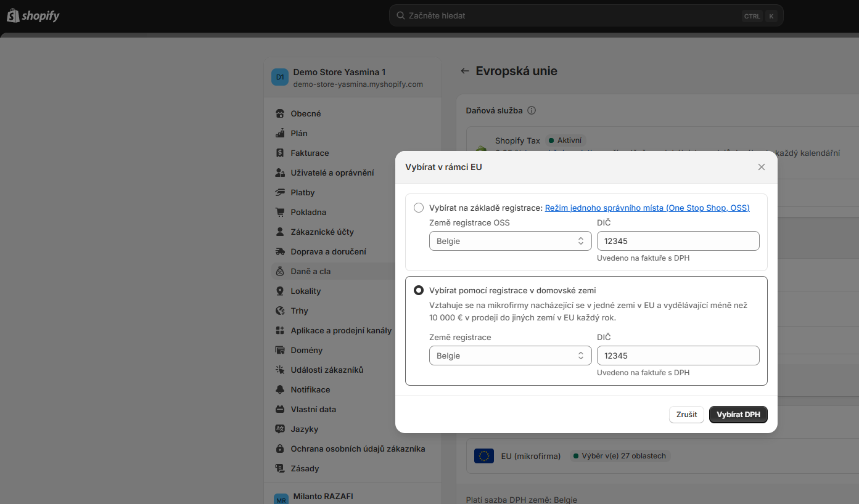
Task: Open the One Stop Shop OSS link
Action: 647,208
